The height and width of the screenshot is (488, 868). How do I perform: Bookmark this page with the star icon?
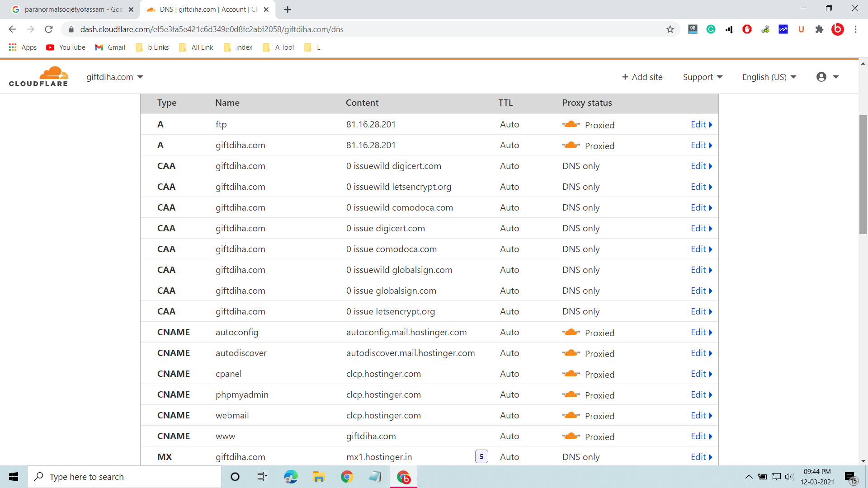tap(670, 29)
